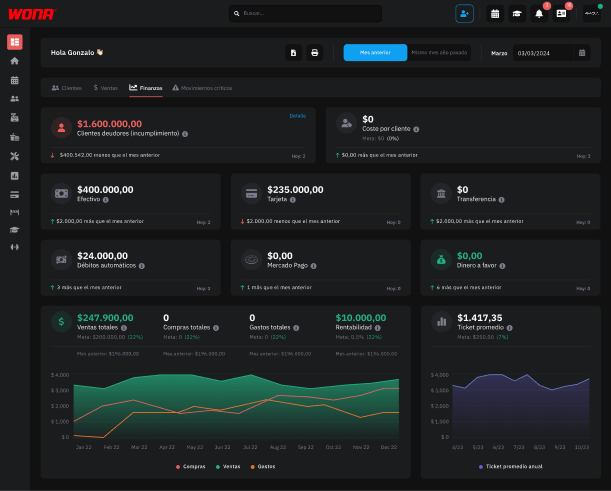Open the calendar icon in the sidebar
Viewport: 611px width, 491px height.
coord(15,80)
